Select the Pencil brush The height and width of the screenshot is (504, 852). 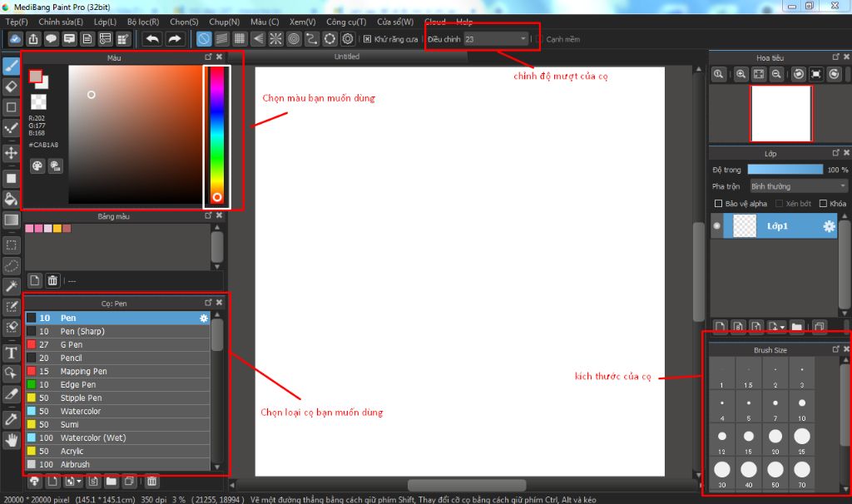point(117,358)
